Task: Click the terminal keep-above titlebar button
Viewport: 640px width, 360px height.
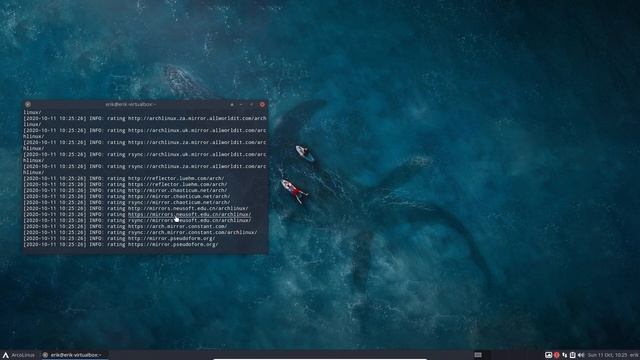Action: point(232,104)
